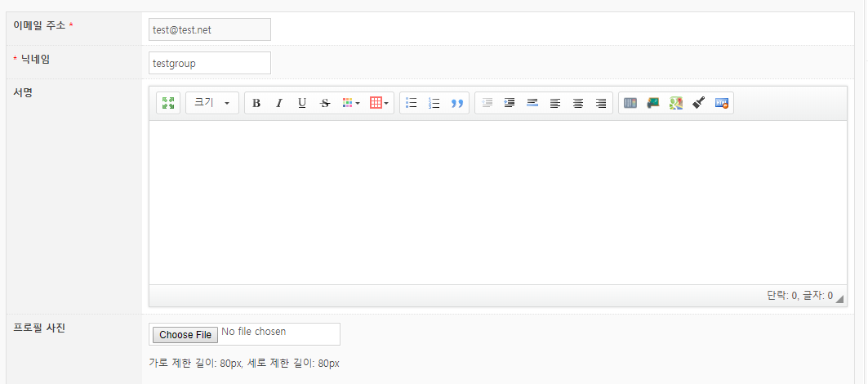Image resolution: width=868 pixels, height=384 pixels.
Task: Click the fullscreen expand editor icon
Action: (168, 103)
